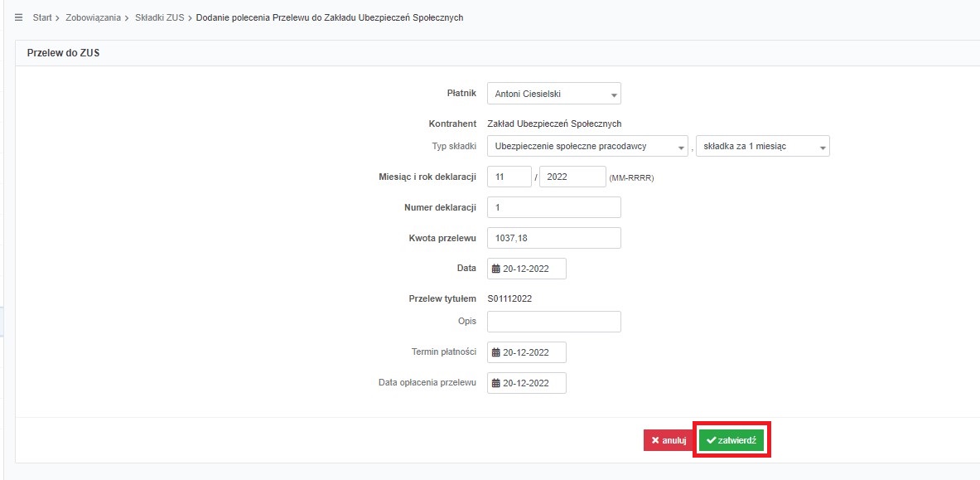Viewport: 980px width, 480px height.
Task: Open the hamburger menu icon
Action: [x=18, y=17]
